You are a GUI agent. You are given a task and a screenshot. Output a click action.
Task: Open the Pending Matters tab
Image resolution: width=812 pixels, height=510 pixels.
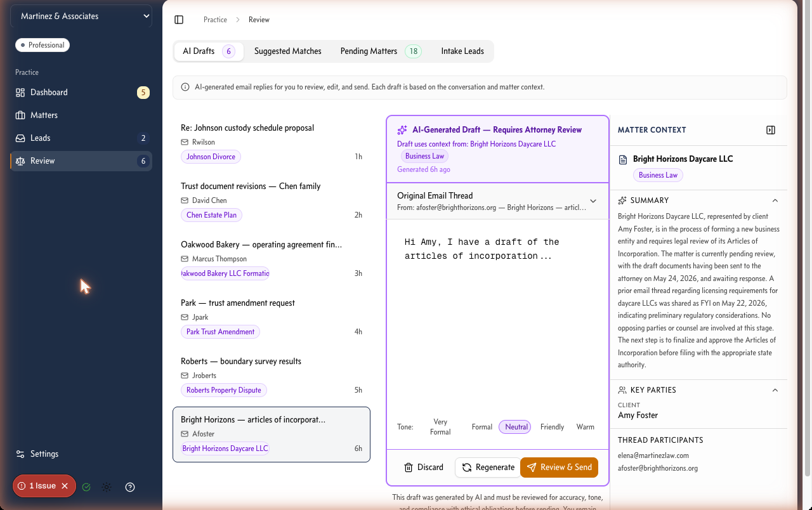(381, 51)
